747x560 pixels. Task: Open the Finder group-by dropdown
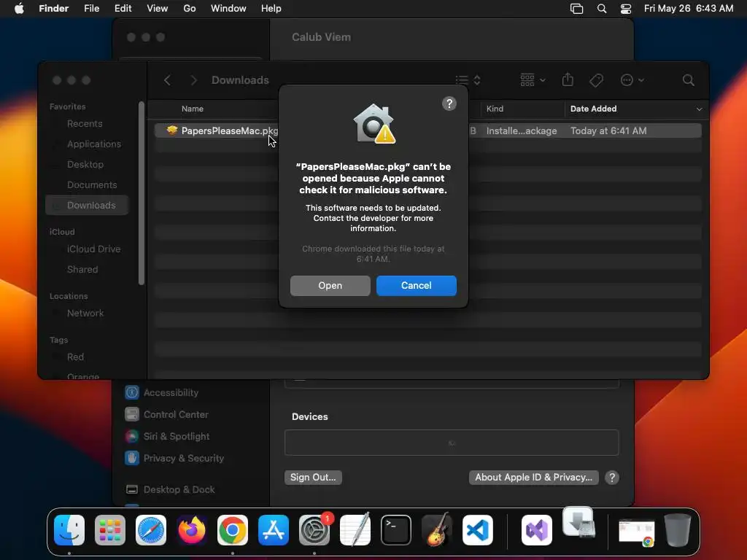click(x=533, y=80)
